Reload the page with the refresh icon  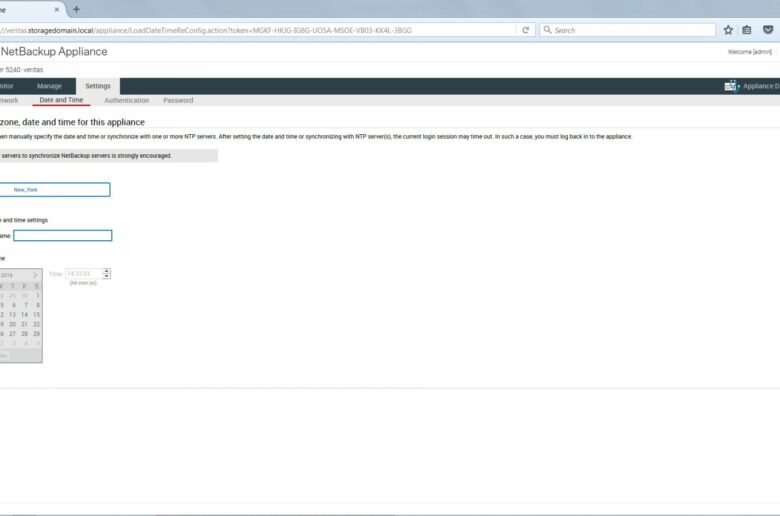pyautogui.click(x=525, y=30)
